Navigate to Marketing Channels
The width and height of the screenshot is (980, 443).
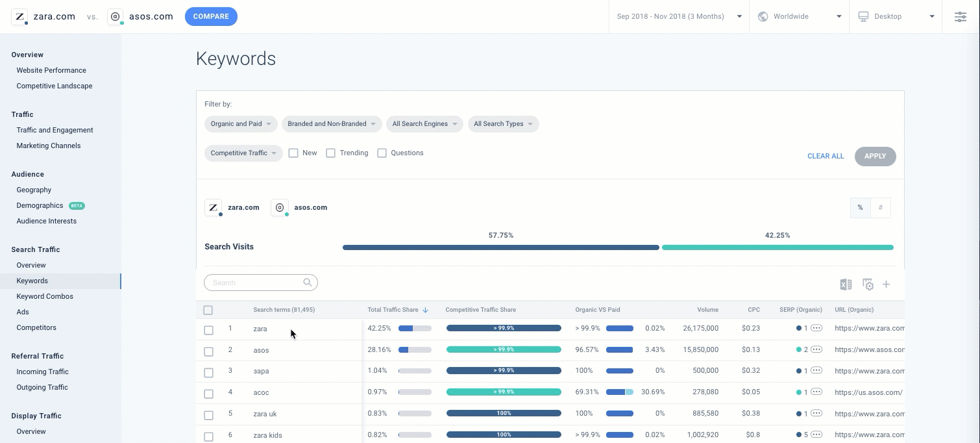[49, 146]
